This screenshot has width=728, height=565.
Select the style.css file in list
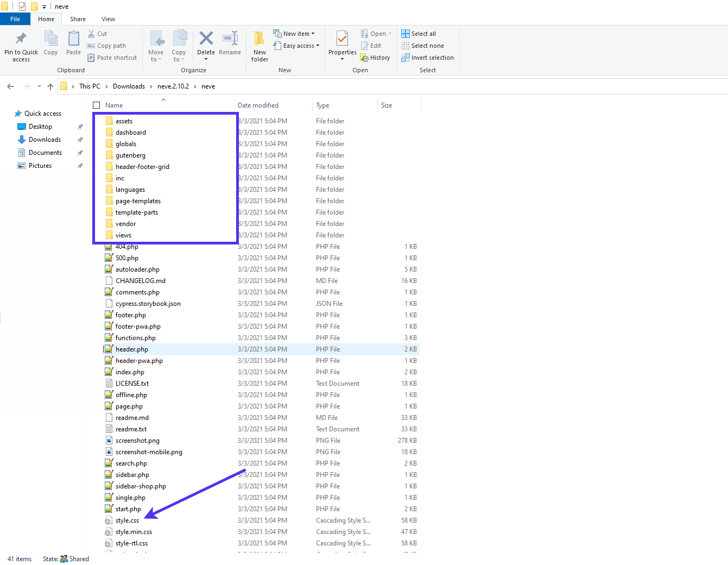[127, 520]
